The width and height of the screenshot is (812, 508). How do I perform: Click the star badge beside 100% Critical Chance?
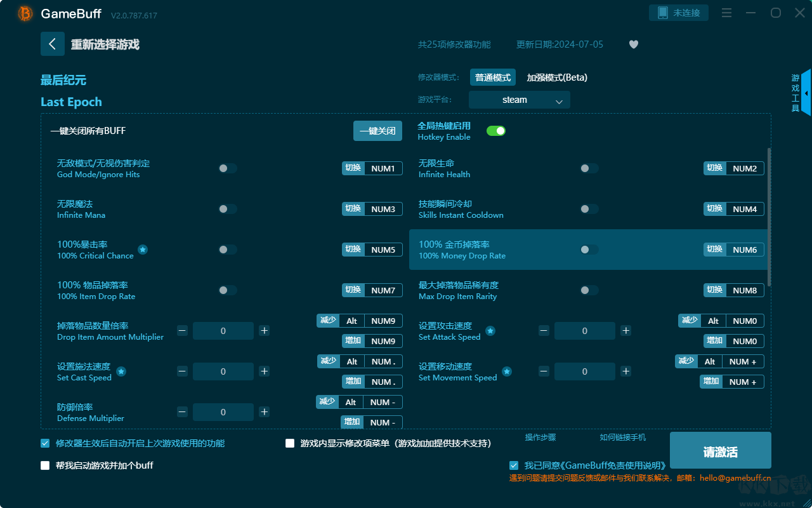pos(143,250)
